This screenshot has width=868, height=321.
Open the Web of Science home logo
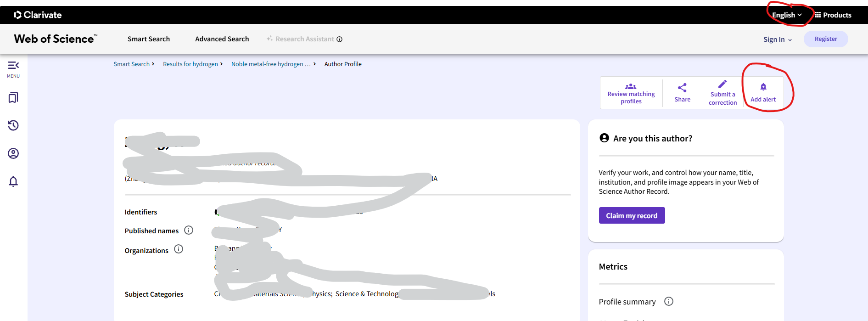[x=56, y=39]
